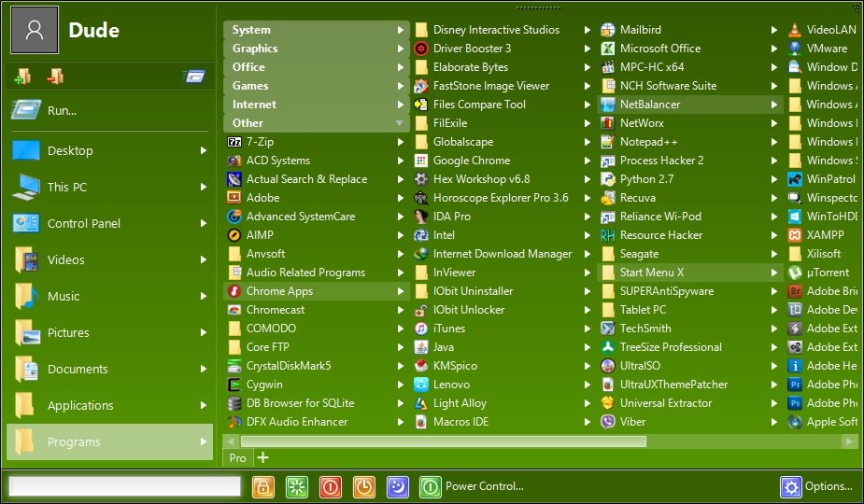Open the Run... item
Viewport: 864px width, 504px height.
(x=109, y=110)
